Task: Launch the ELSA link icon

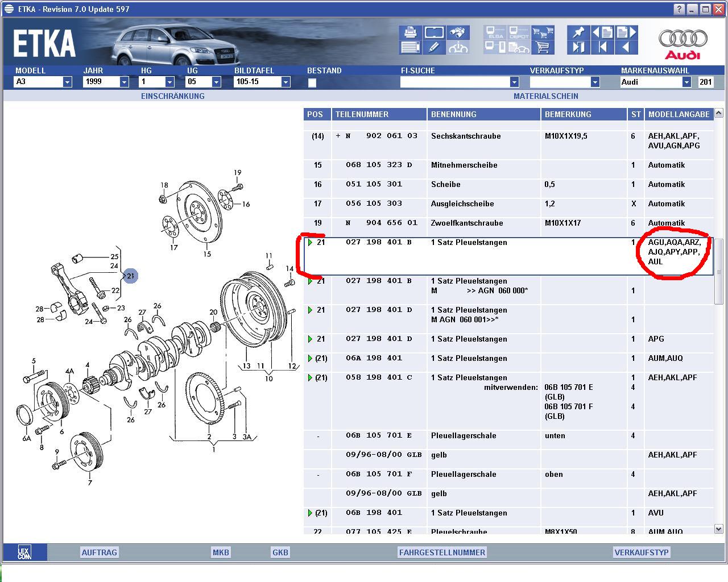Action: pos(495,32)
